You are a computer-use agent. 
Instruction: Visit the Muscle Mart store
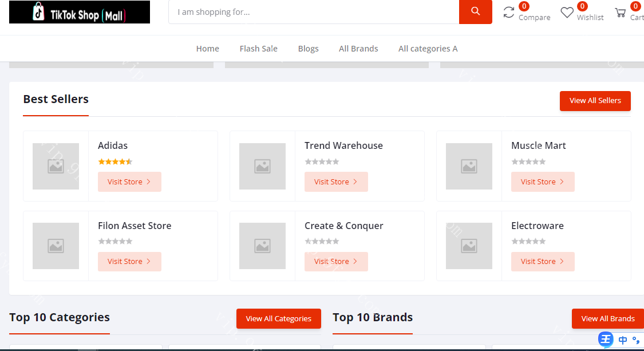coord(543,182)
